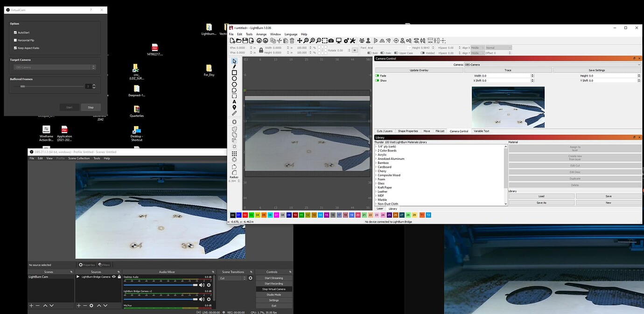The image size is (644, 314).
Task: Enable the Horizontal Flip checkbox
Action: tap(15, 40)
